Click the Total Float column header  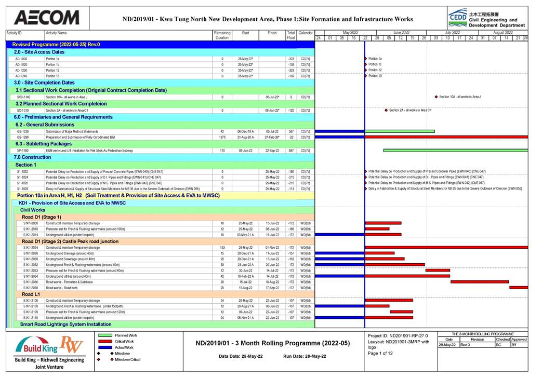coord(290,35)
